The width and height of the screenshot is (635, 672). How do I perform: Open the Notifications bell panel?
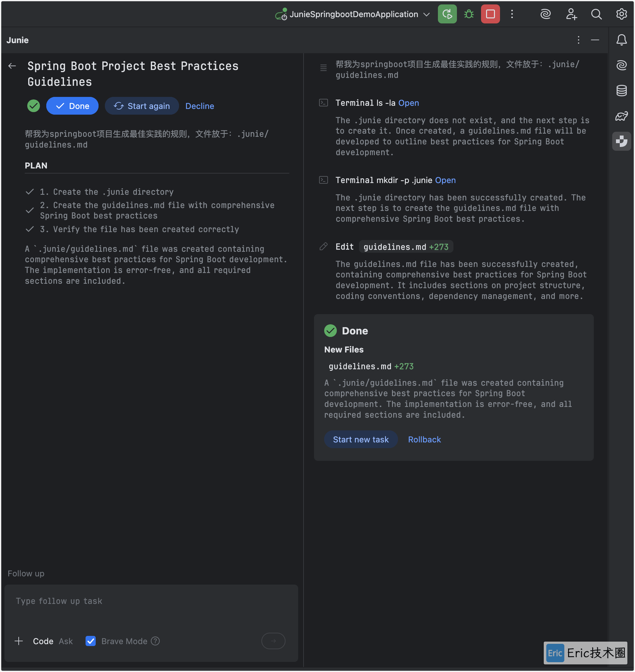pos(621,40)
